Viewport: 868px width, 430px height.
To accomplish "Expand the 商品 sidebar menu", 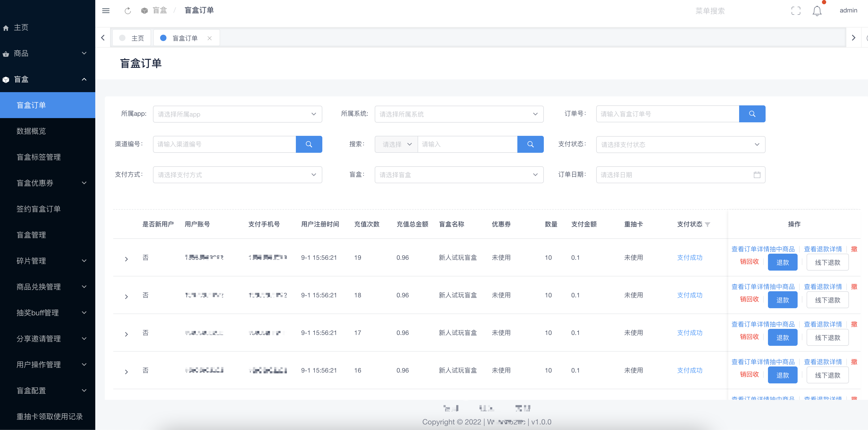I will click(x=48, y=53).
